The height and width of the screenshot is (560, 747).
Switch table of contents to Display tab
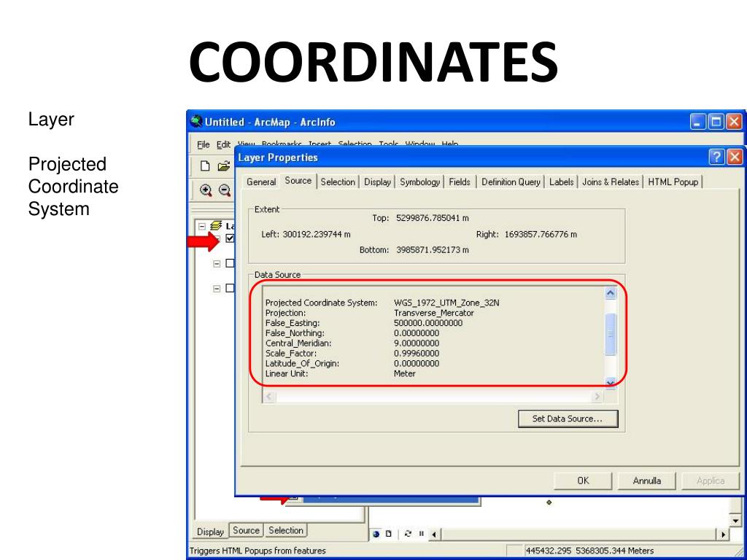pos(210,532)
